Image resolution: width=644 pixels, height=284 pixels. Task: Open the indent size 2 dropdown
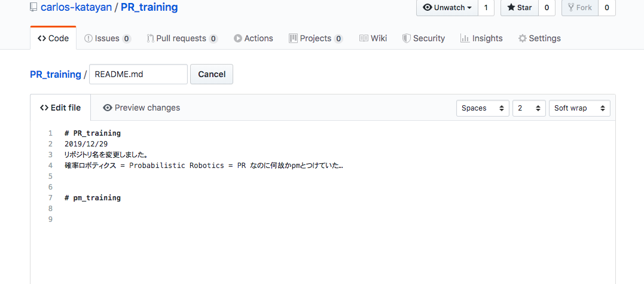(529, 108)
